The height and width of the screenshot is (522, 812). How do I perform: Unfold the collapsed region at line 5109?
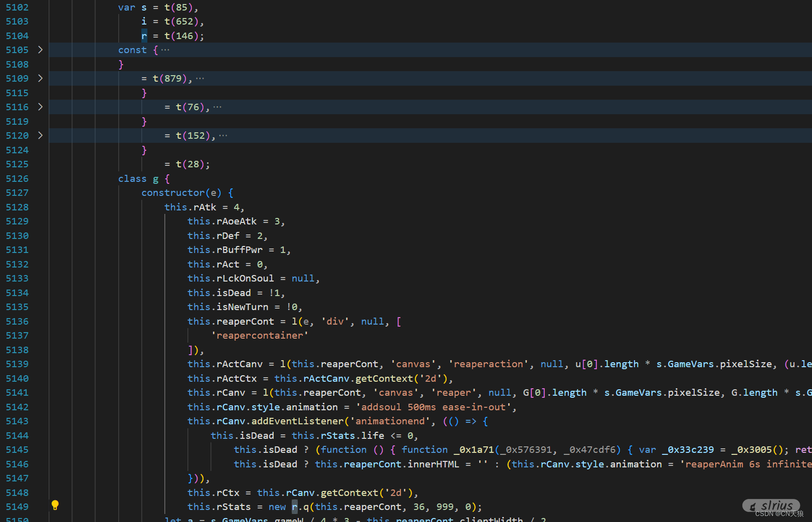(x=40, y=78)
